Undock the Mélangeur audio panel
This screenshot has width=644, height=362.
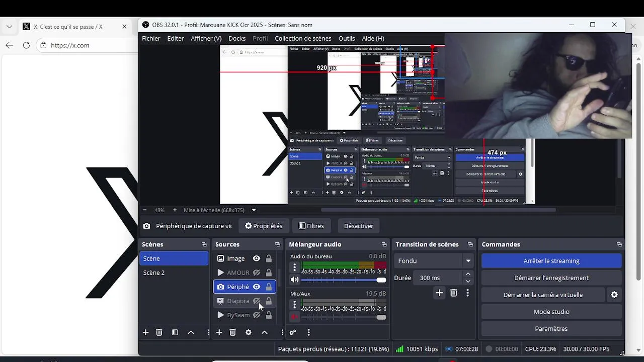pos(384,244)
